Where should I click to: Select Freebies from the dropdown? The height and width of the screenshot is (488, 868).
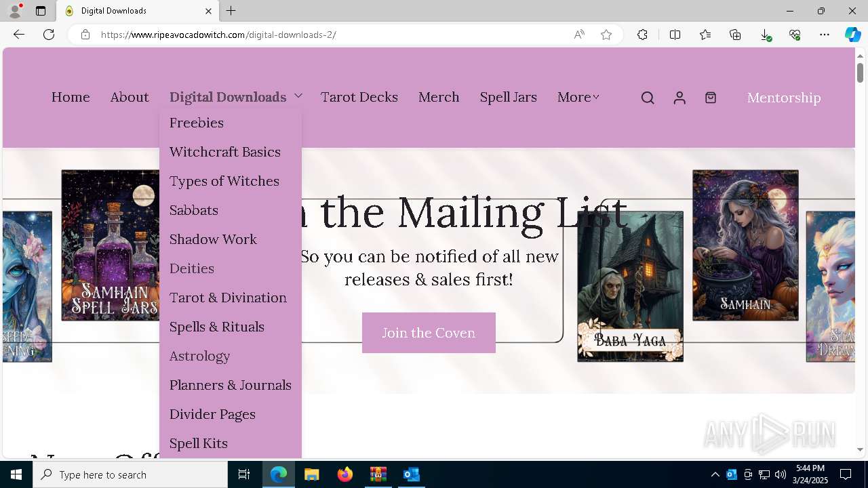pos(197,123)
